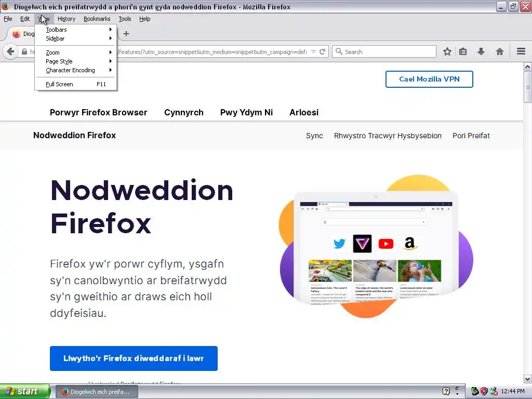
Task: Click the vertical scrollbar thumb
Action: 527,87
